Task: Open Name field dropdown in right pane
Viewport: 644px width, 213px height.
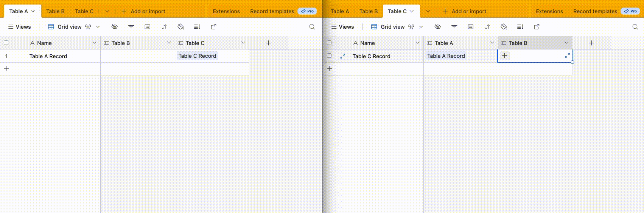Action: [417, 43]
